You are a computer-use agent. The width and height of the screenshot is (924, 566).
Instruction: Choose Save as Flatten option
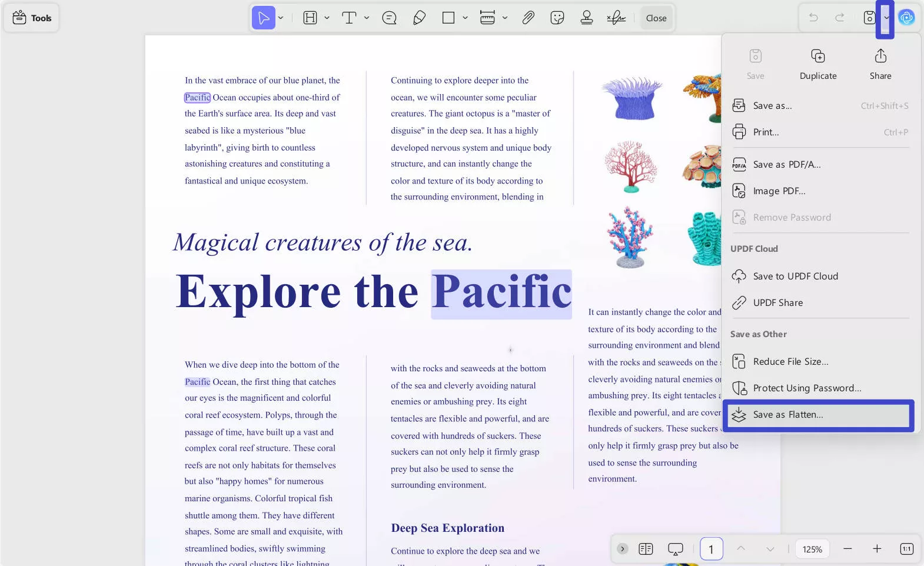(818, 415)
